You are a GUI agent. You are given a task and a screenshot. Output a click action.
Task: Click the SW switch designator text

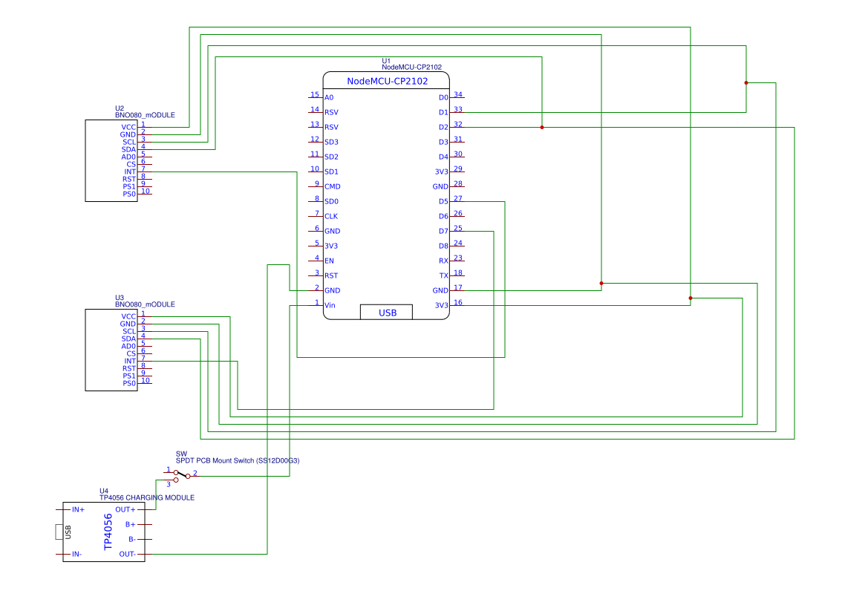pos(181,454)
